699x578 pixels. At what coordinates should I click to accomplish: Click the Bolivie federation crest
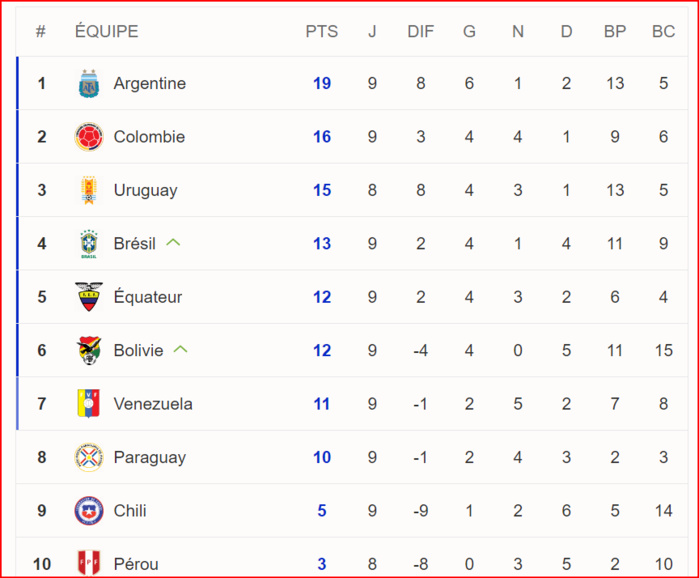(x=89, y=351)
